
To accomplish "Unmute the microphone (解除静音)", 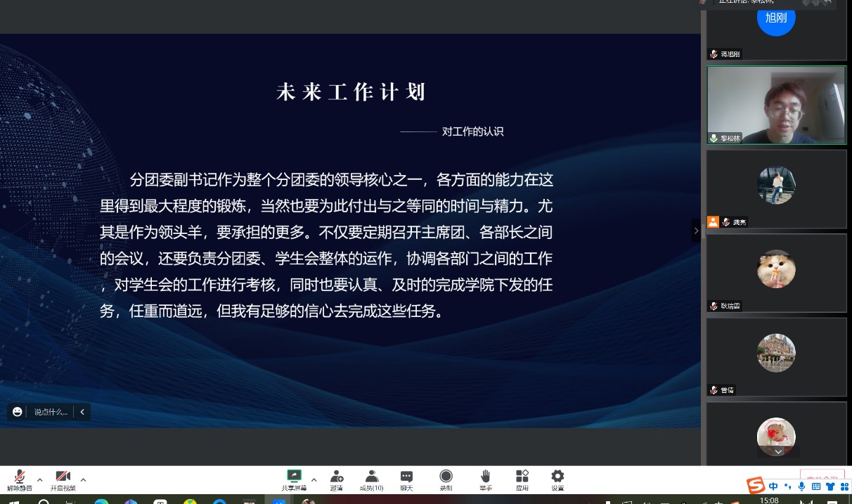I will [x=20, y=477].
